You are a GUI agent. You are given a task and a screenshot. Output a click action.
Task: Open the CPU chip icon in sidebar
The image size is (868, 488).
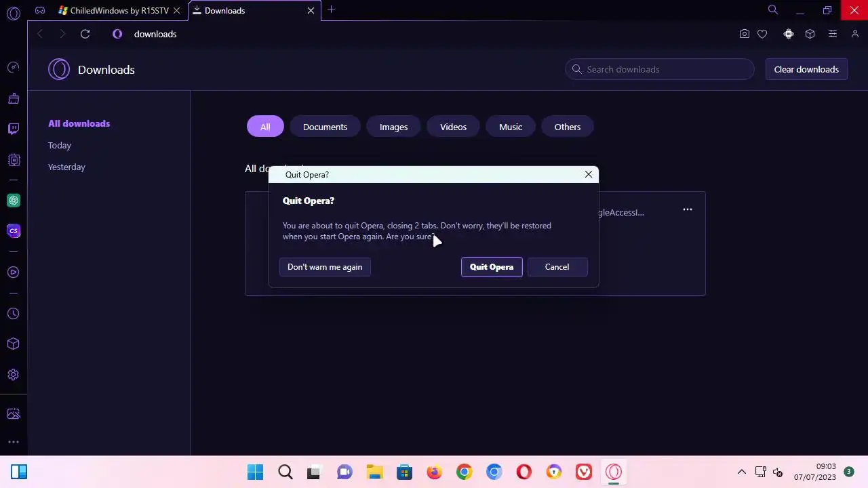13,160
